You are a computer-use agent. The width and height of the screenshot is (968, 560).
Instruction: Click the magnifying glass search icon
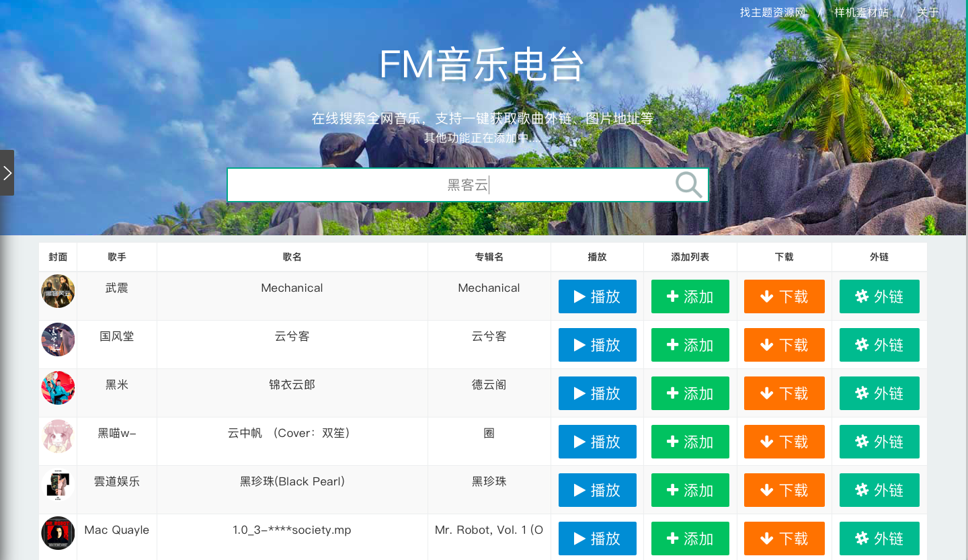click(x=688, y=185)
